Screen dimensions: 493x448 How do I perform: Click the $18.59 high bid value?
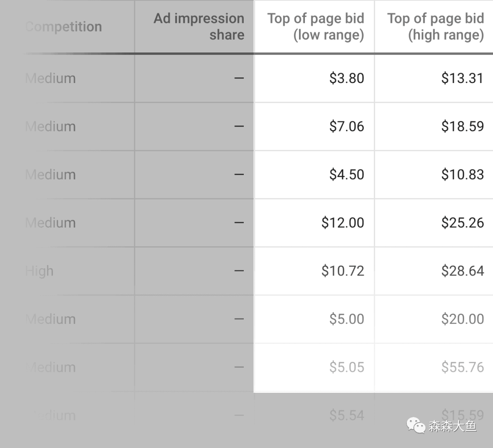(x=462, y=126)
